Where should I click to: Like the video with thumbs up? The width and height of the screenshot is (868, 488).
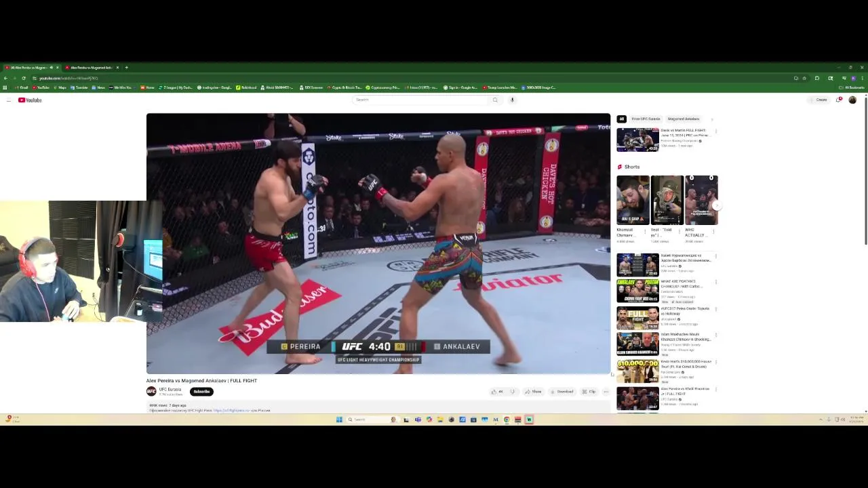point(498,392)
